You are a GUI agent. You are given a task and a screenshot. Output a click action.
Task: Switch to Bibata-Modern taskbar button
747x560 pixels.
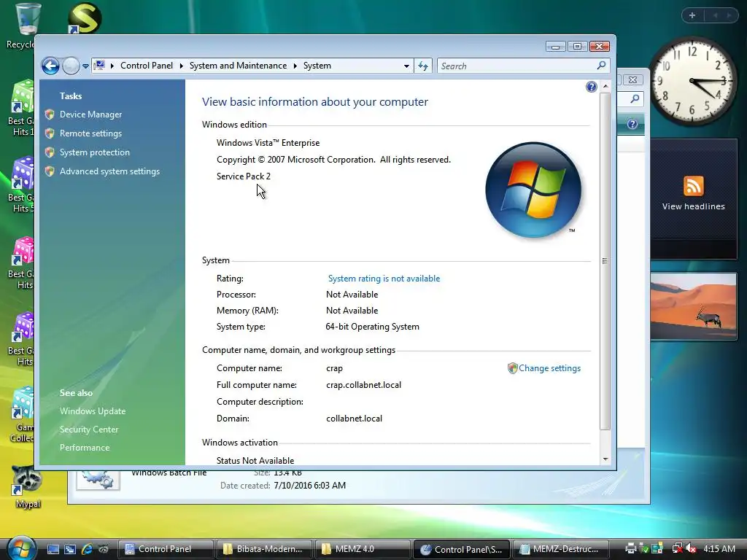tap(264, 549)
